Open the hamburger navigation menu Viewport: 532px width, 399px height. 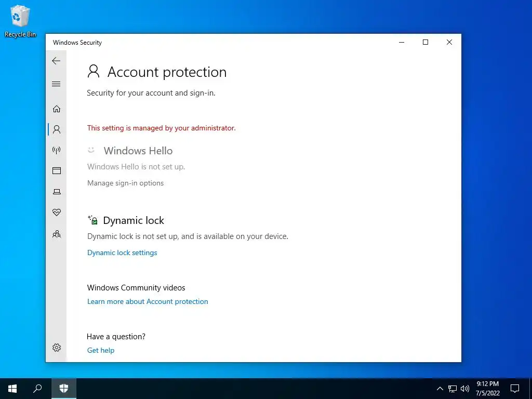coord(56,84)
